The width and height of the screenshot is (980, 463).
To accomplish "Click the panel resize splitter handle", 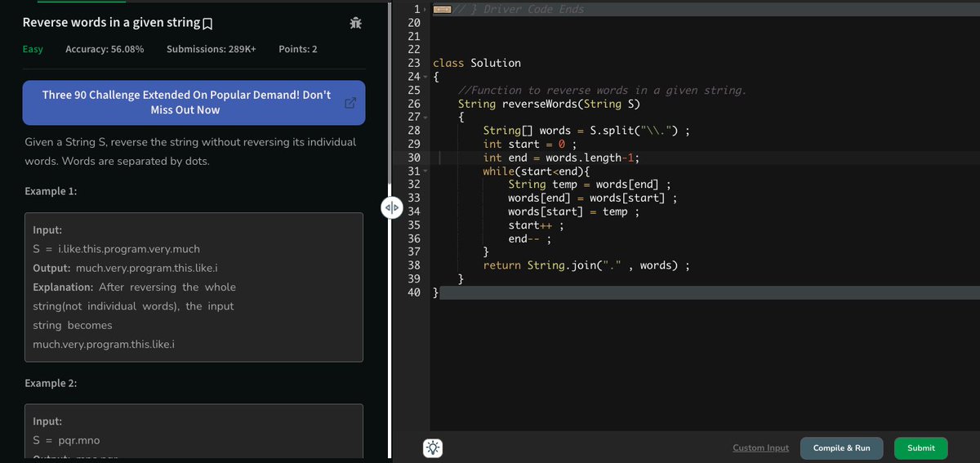I will 391,209.
